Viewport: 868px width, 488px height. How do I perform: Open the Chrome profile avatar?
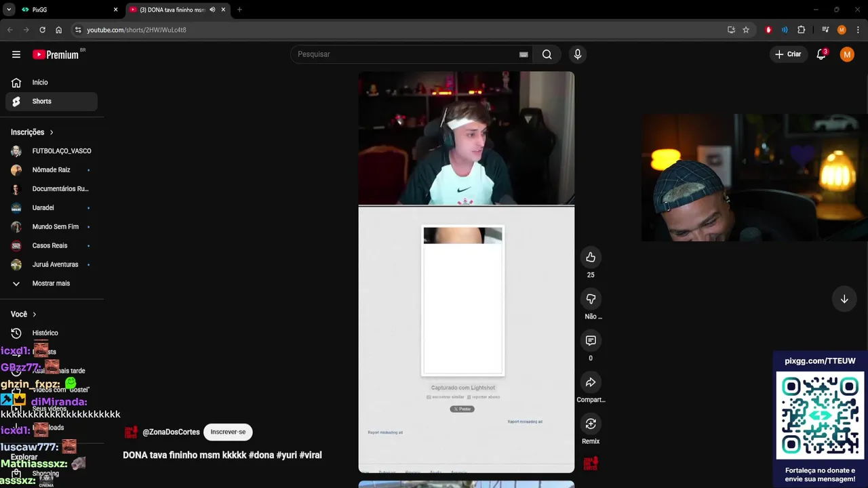pyautogui.click(x=842, y=30)
